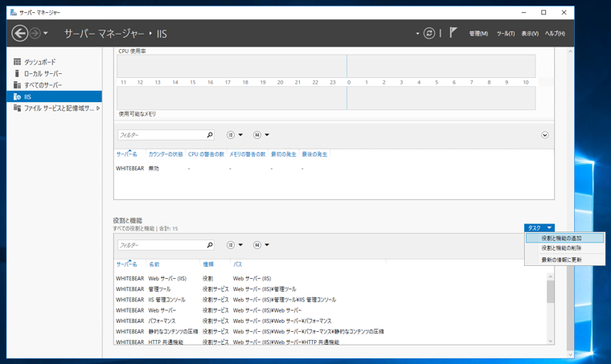Open roles list options dropdown arrow
The height and width of the screenshot is (364, 611).
(240, 245)
